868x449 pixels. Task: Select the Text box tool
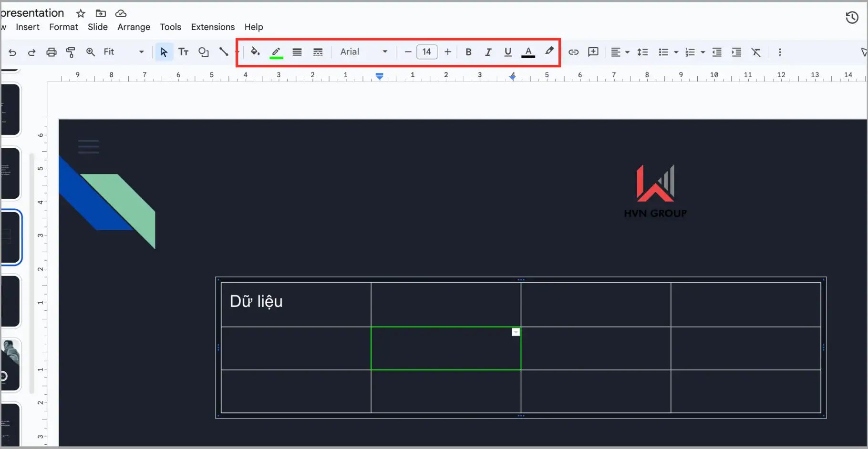[x=183, y=52]
